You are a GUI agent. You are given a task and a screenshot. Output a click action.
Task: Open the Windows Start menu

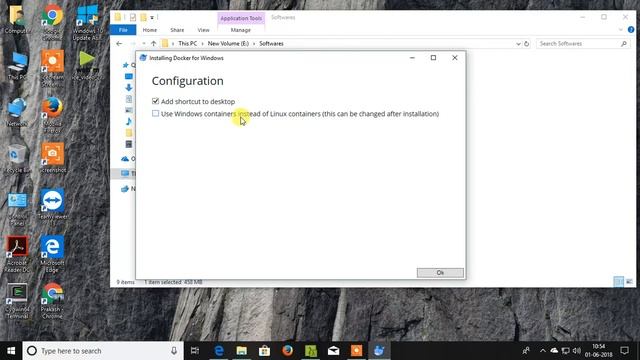click(x=11, y=351)
